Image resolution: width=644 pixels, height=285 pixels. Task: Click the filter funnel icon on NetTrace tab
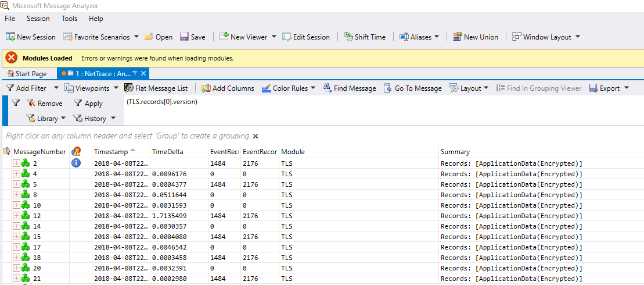click(x=135, y=74)
